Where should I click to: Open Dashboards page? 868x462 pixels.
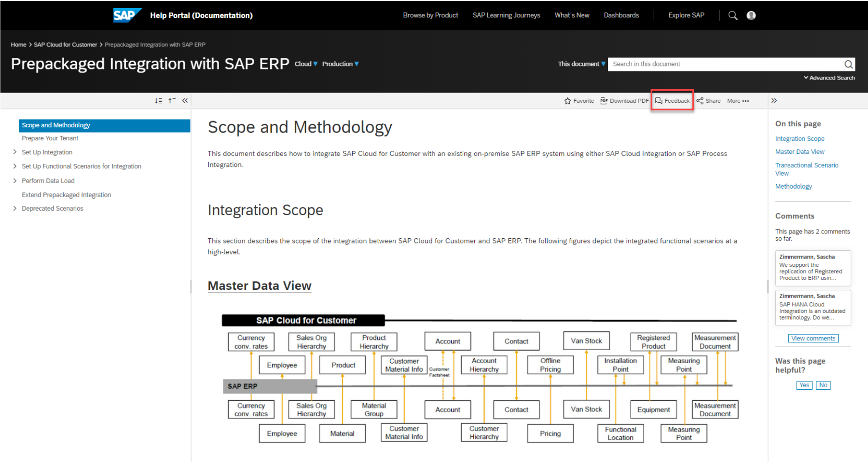point(621,15)
